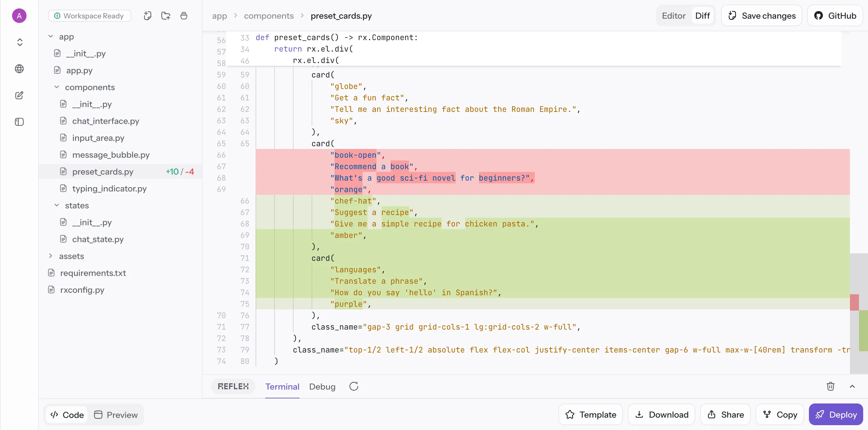
Task: Click the globe icon in left sidebar
Action: click(19, 69)
